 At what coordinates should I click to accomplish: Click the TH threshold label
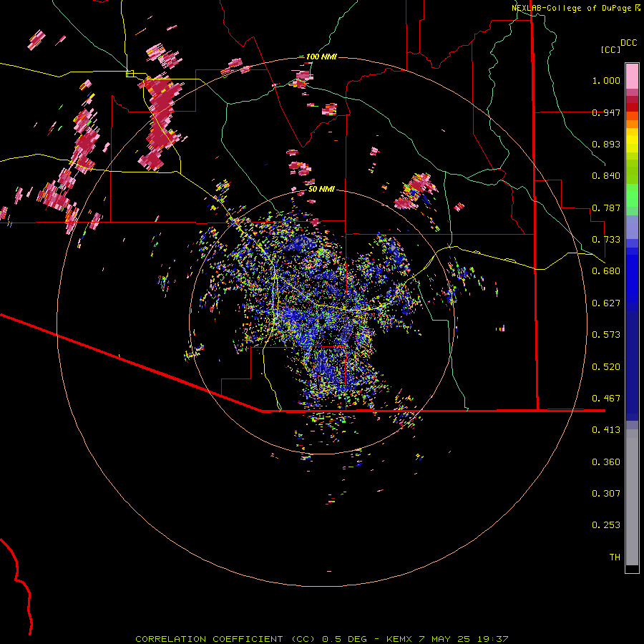pos(615,557)
